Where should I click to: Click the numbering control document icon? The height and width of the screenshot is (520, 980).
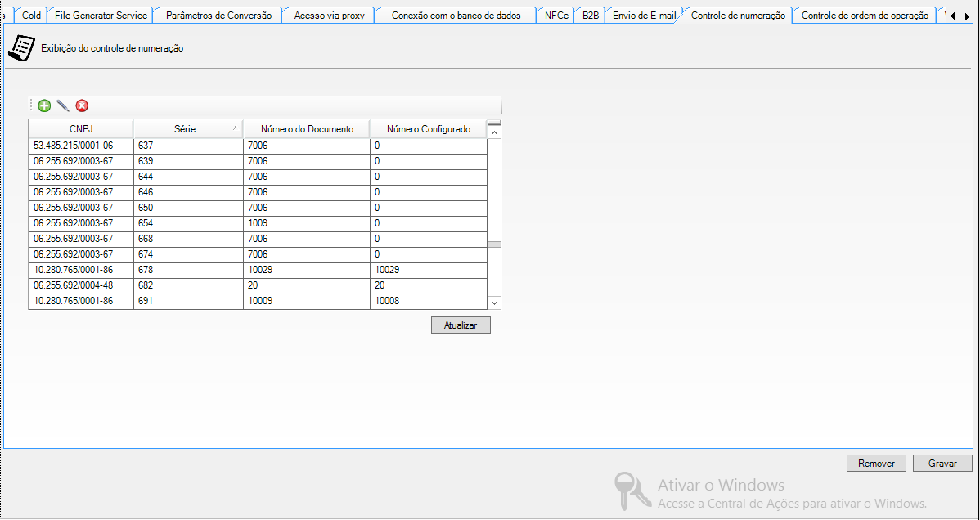21,49
